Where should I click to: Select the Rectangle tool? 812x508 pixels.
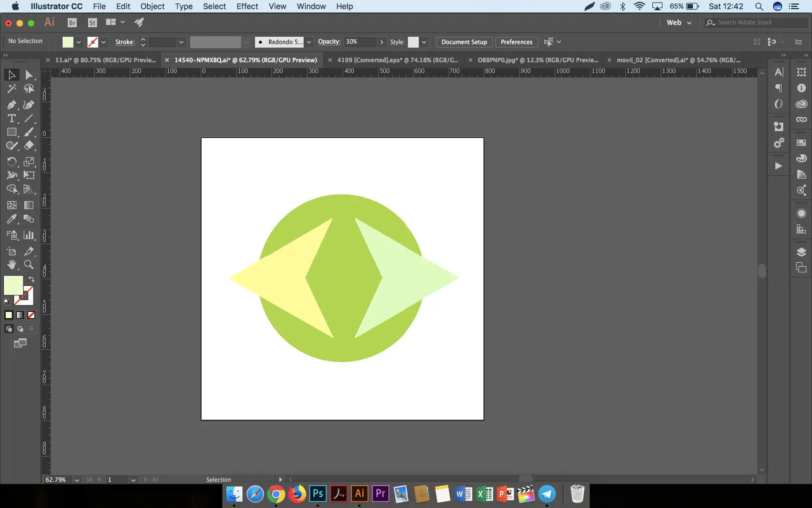coord(11,132)
